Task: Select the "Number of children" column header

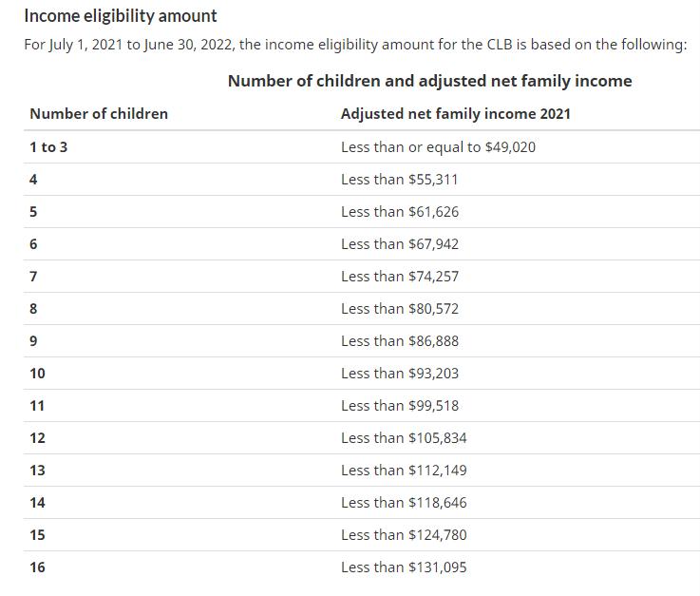Action: point(99,114)
